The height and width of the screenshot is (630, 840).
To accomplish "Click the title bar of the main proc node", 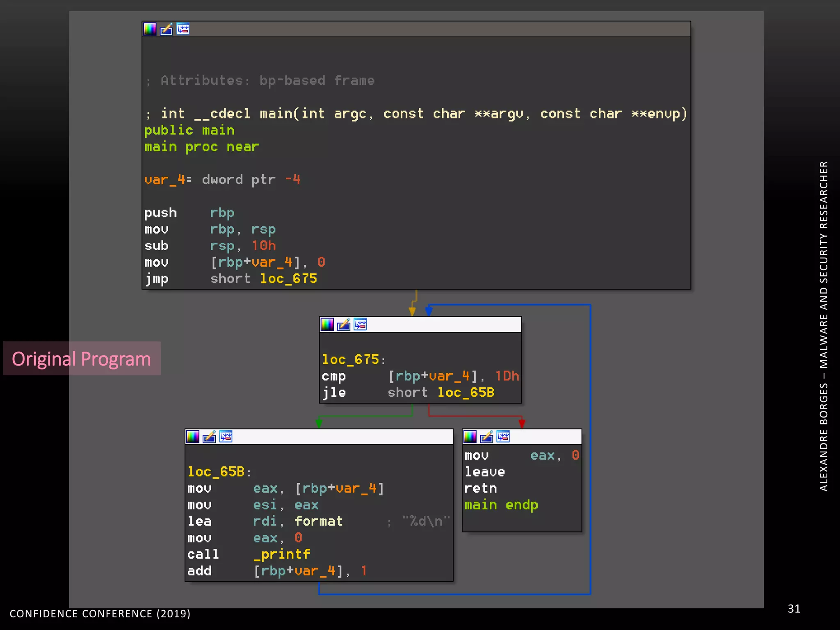I will coord(416,29).
